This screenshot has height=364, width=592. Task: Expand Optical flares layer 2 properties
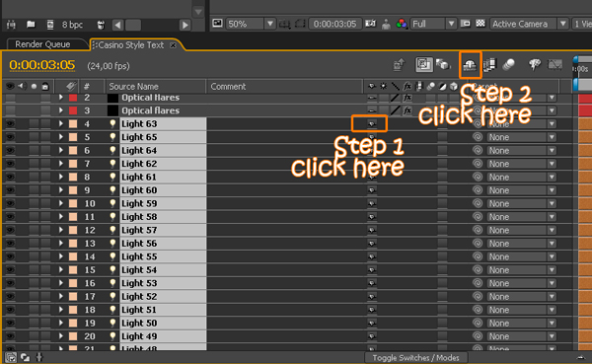(61, 97)
